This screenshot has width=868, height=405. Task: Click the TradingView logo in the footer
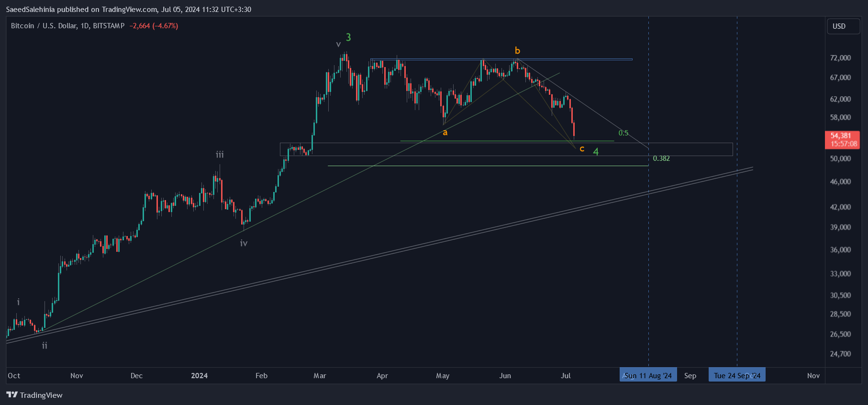(x=34, y=395)
